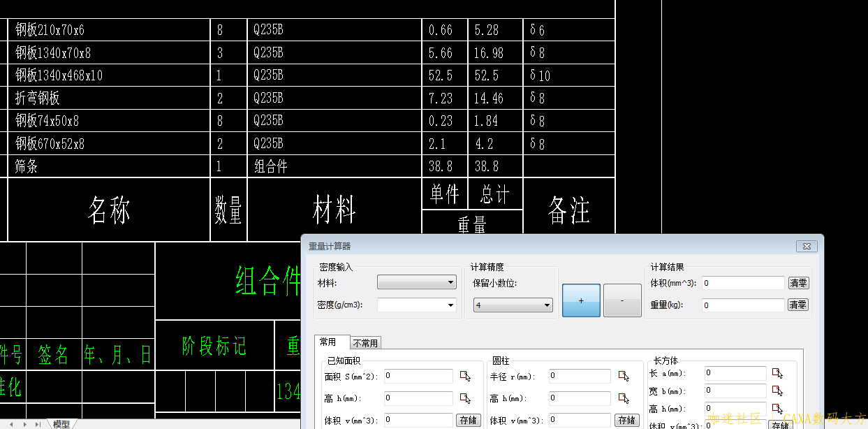The image size is (868, 429).
Task: Click header cell 单件
Action: [445, 194]
